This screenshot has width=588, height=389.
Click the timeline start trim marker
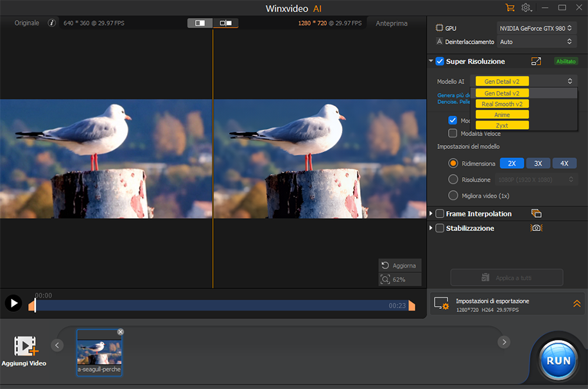32,306
